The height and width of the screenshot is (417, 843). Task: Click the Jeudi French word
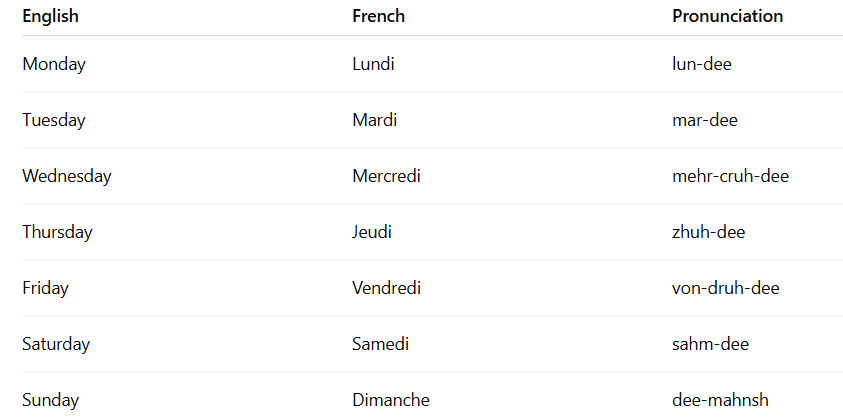[x=372, y=232]
